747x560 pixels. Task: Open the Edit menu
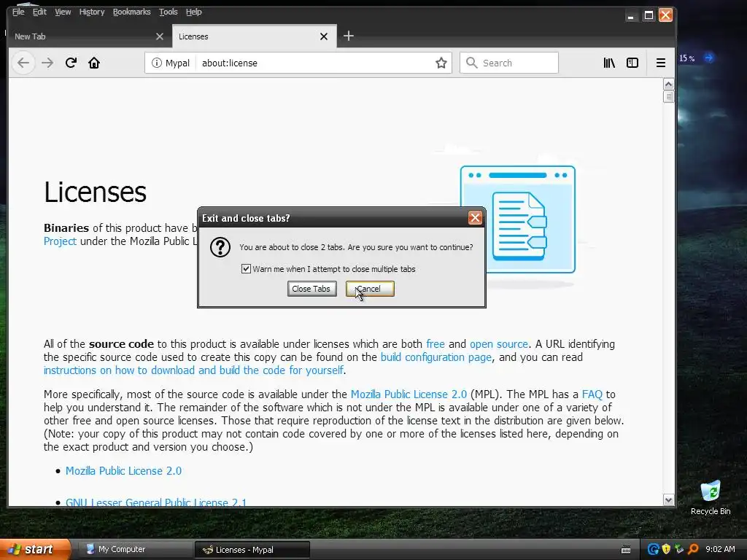[x=39, y=12]
